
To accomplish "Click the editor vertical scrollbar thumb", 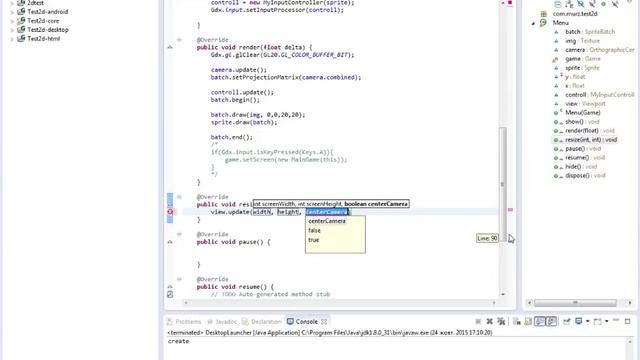I will point(503,184).
